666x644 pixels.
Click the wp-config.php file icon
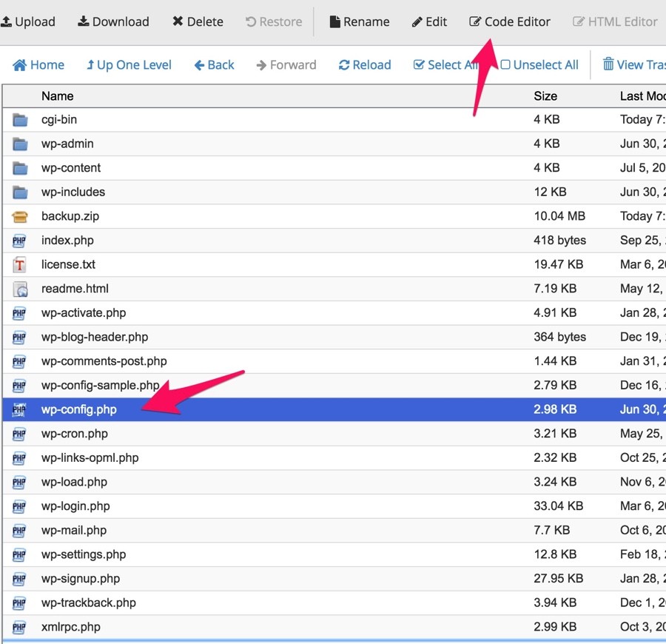[19, 410]
